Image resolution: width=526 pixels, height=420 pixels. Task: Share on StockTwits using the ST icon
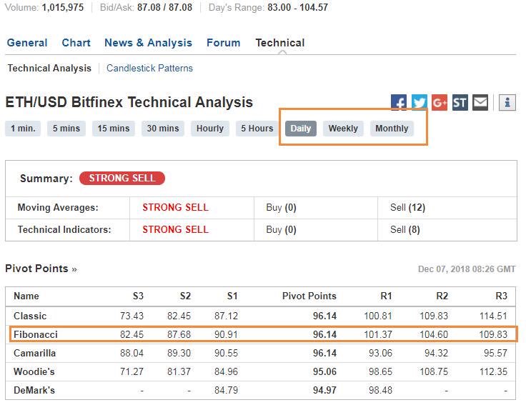(460, 102)
